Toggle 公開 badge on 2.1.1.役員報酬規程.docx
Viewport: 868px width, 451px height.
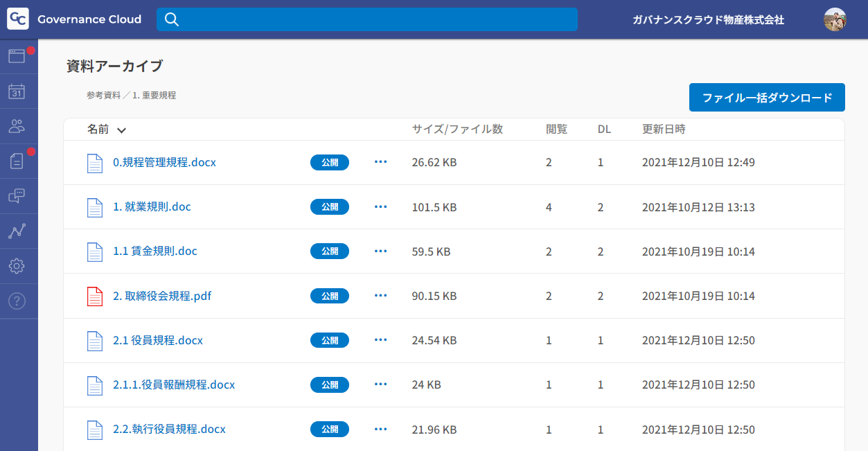coord(330,384)
